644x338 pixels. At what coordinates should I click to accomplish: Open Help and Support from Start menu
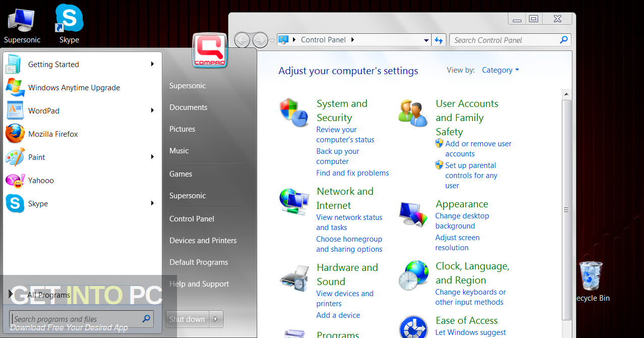coord(199,284)
